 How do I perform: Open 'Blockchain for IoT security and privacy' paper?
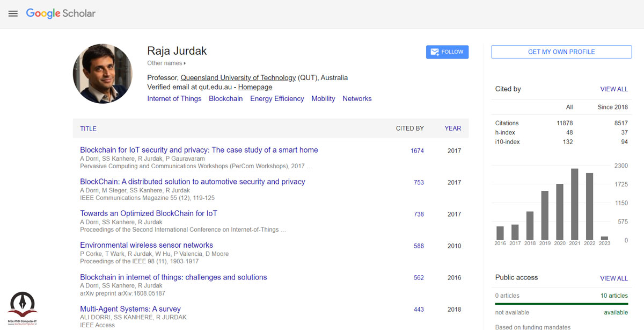click(199, 150)
